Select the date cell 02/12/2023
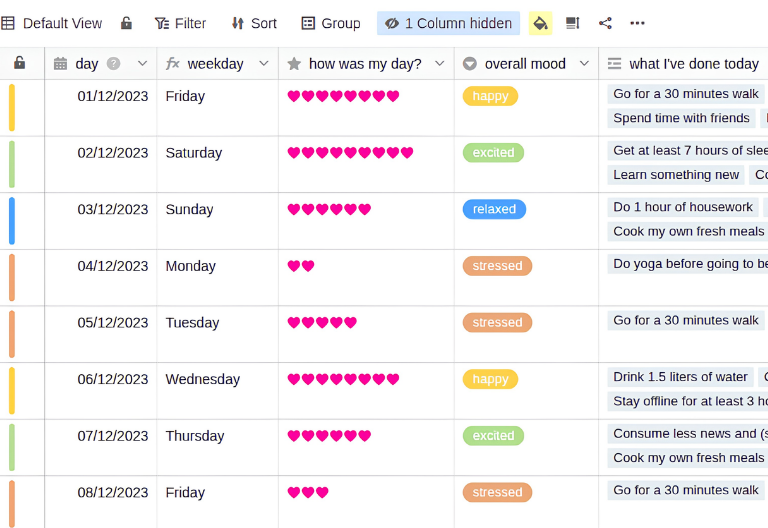 101,165
